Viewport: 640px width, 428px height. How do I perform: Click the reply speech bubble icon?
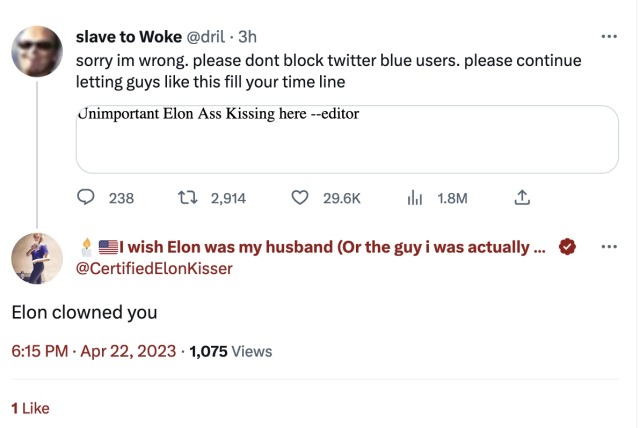click(x=85, y=198)
